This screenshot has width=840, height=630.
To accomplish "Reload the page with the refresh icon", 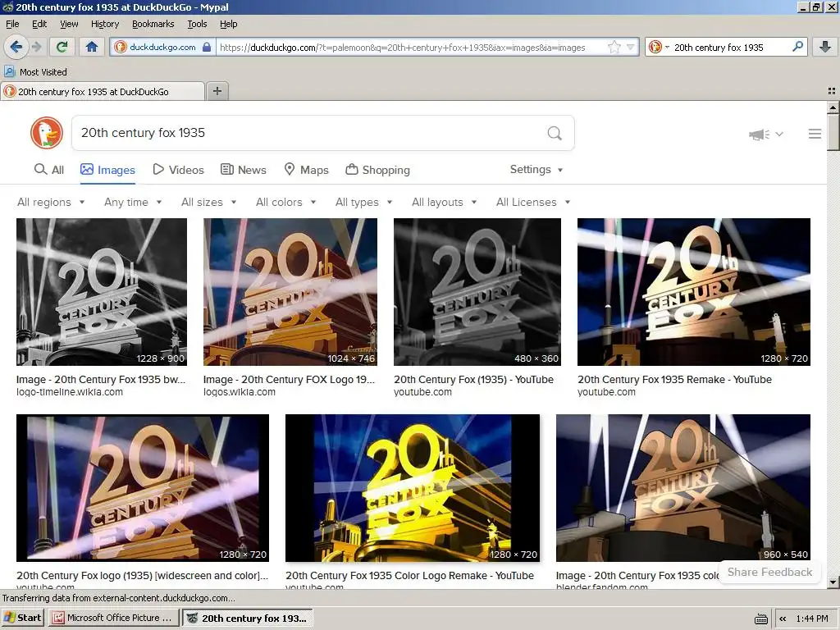I will (x=62, y=47).
